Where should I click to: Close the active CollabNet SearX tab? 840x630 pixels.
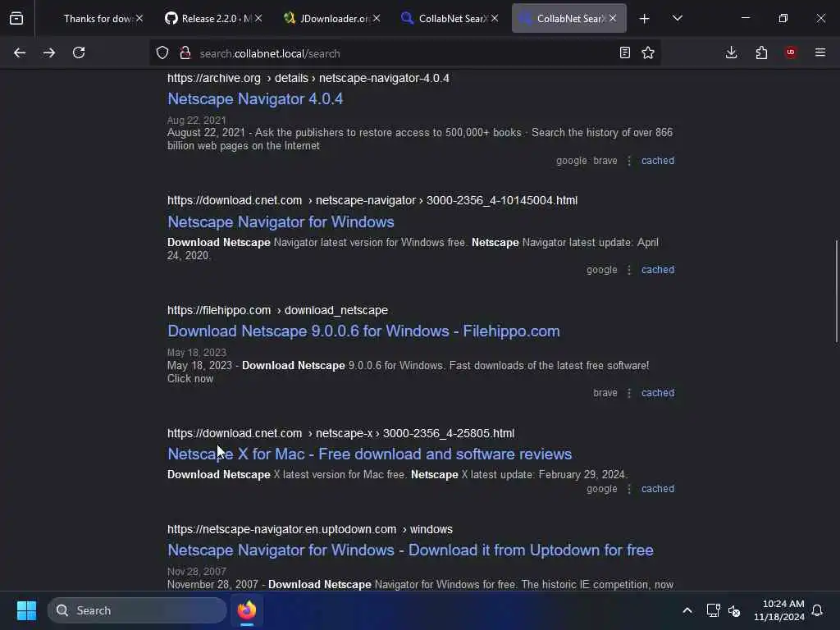click(x=613, y=18)
